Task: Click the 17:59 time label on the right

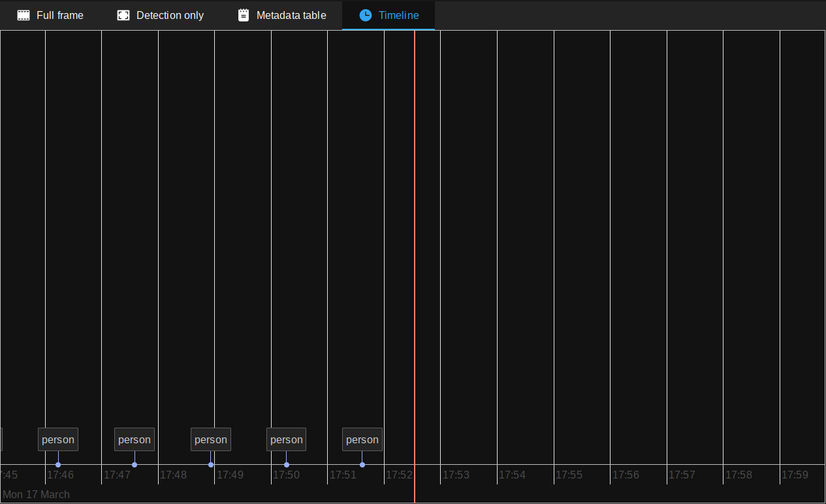Action: point(795,475)
